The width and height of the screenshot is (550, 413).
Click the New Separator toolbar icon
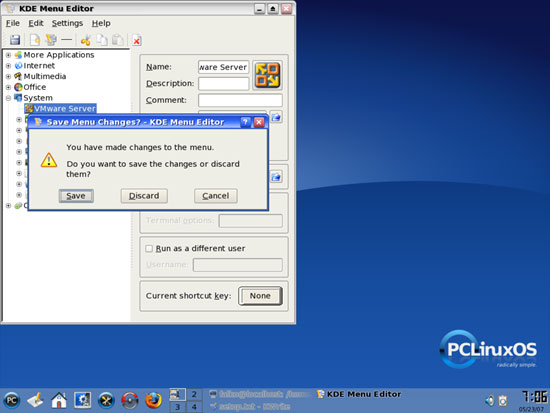tap(67, 40)
